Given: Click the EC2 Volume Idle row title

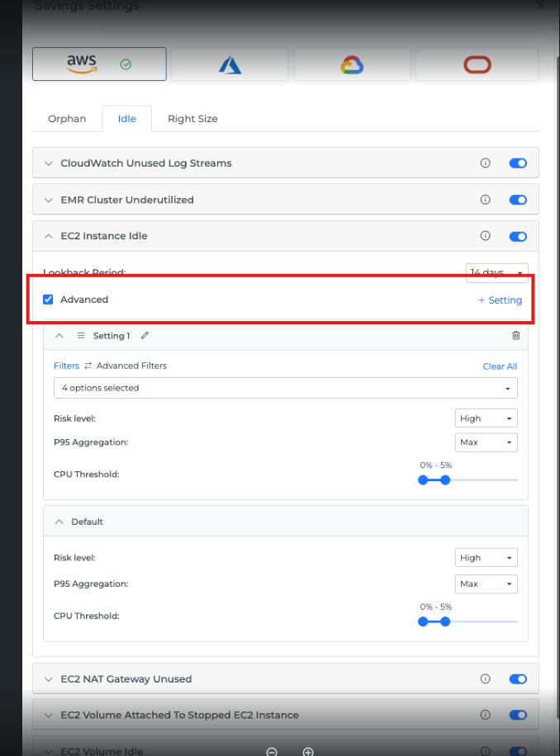Looking at the screenshot, I should 102,751.
